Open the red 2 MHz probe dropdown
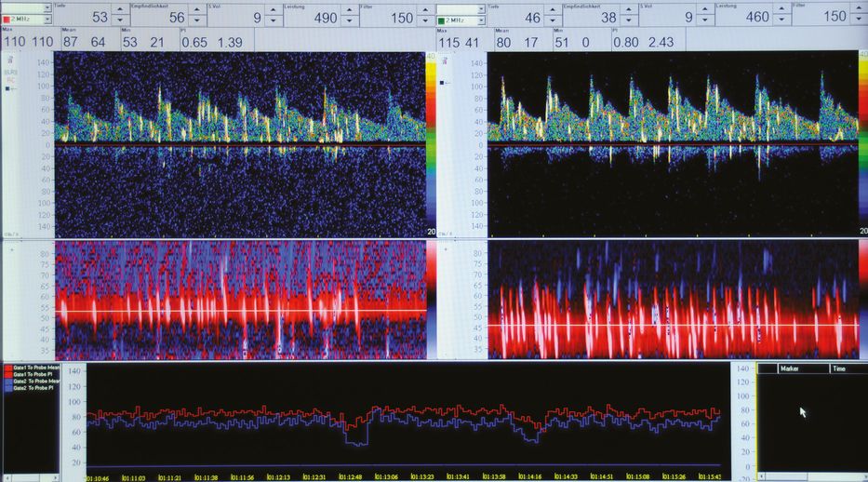This screenshot has height=482, width=868. click(47, 19)
